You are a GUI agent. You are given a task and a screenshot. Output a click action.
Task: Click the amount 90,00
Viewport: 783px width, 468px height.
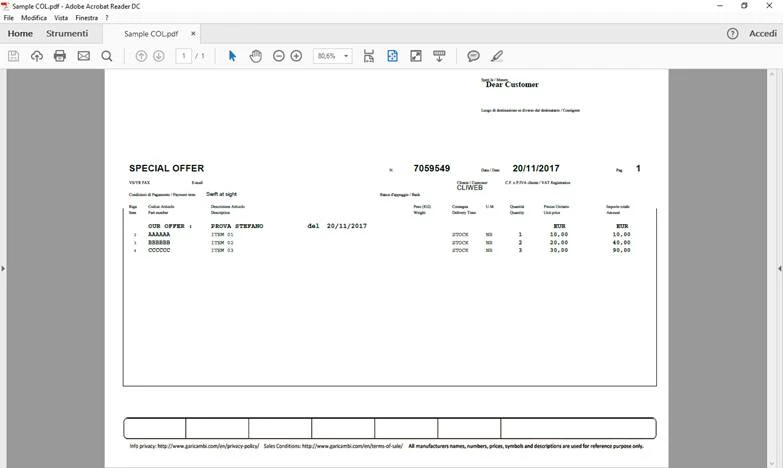point(621,250)
